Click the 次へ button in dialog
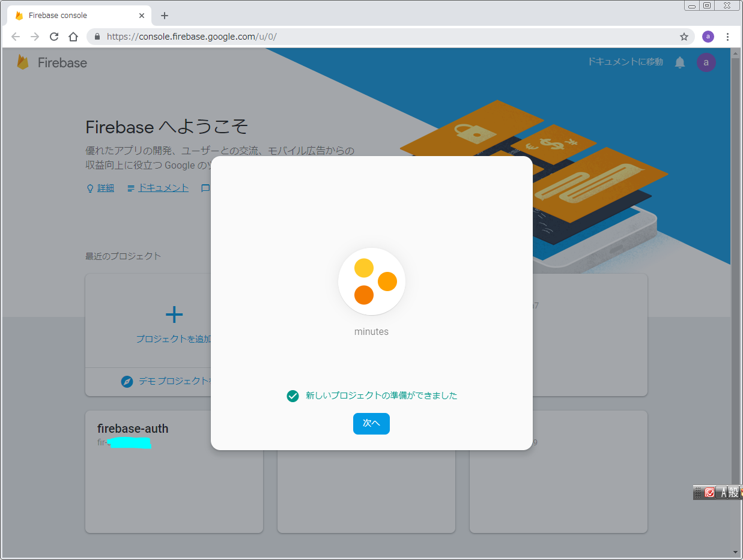The image size is (743, 560). pyautogui.click(x=371, y=424)
